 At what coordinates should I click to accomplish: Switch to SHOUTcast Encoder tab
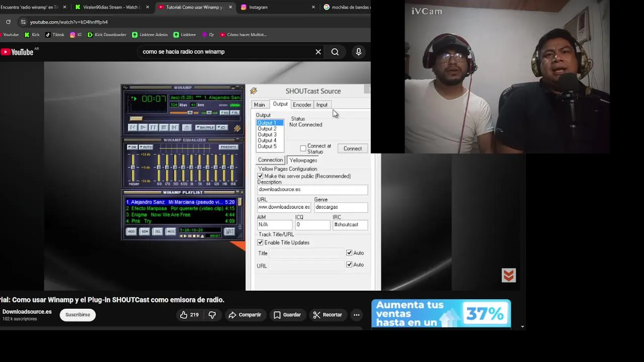point(302,105)
